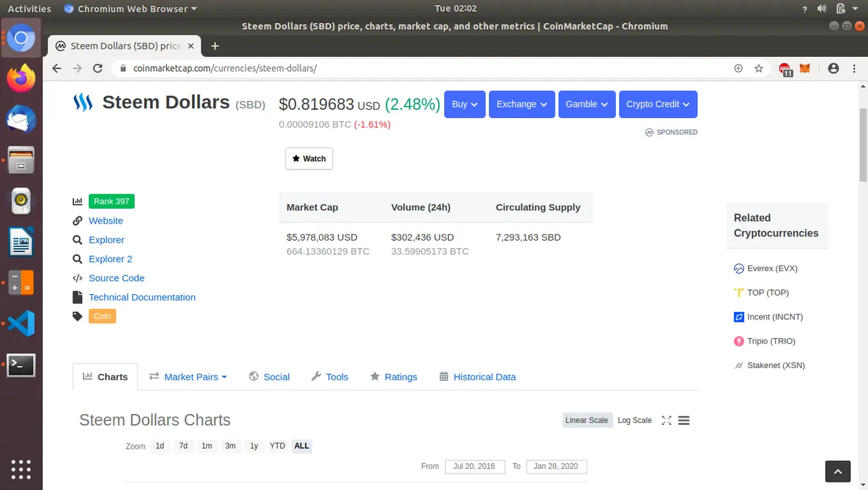Image resolution: width=868 pixels, height=490 pixels.
Task: Set chart zoom to 7d
Action: pos(183,446)
